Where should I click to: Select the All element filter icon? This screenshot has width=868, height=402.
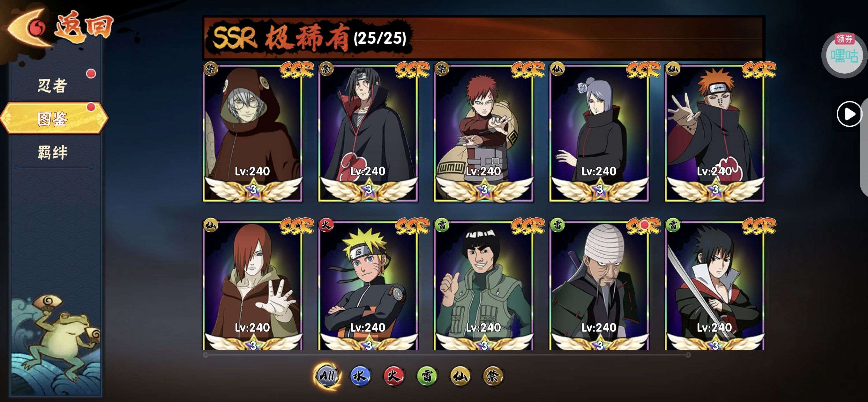pos(327,376)
